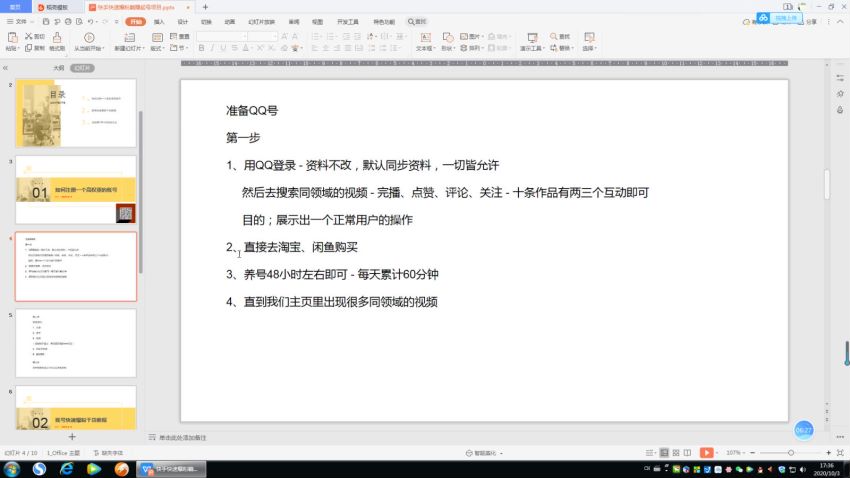Open the font size combo box

click(263, 36)
